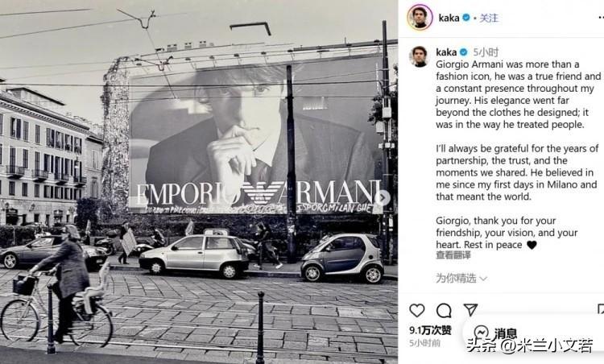
Task: Open kaka username above caption
Action: [x=446, y=52]
